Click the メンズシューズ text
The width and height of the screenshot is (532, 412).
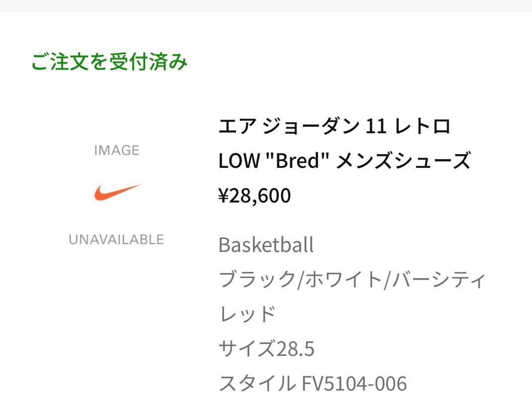[x=403, y=161]
